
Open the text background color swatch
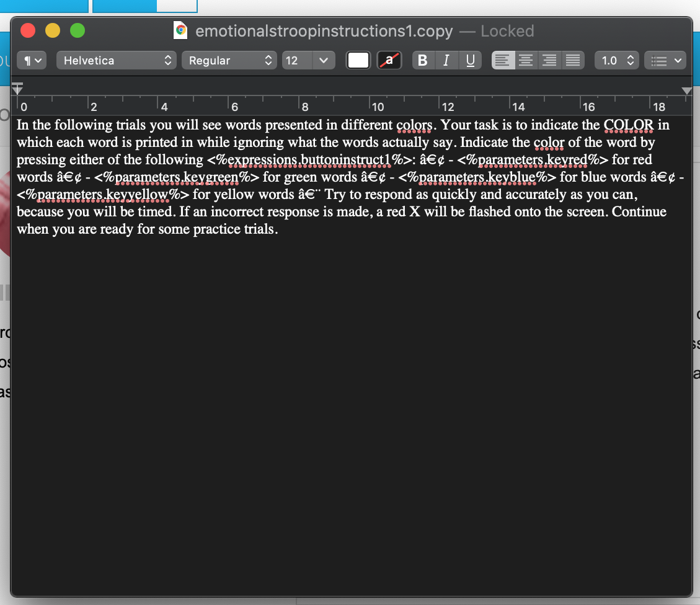(389, 60)
